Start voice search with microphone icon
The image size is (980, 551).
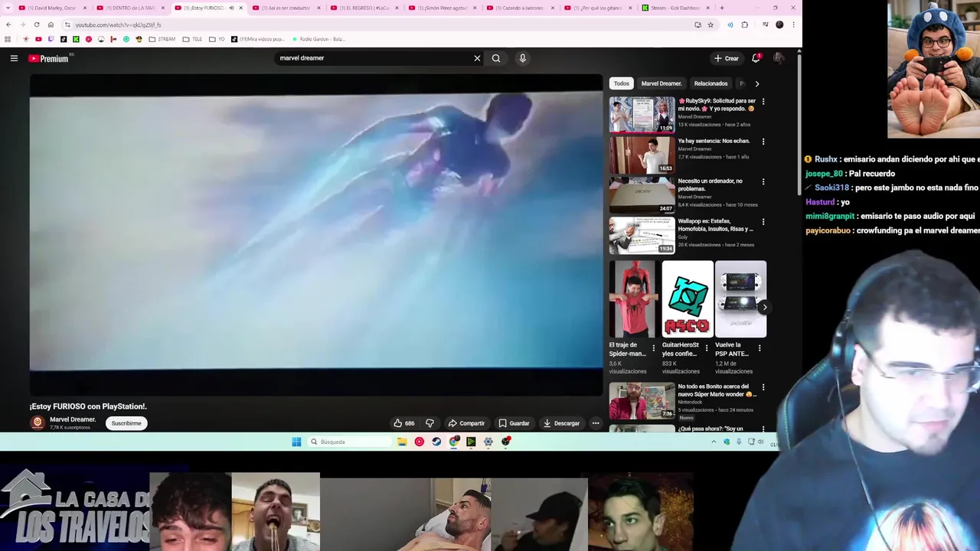pyautogui.click(x=522, y=58)
